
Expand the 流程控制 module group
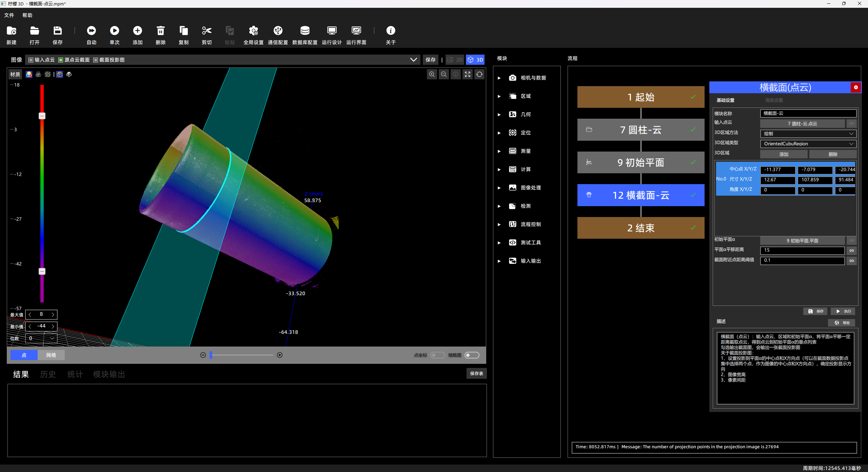point(499,224)
